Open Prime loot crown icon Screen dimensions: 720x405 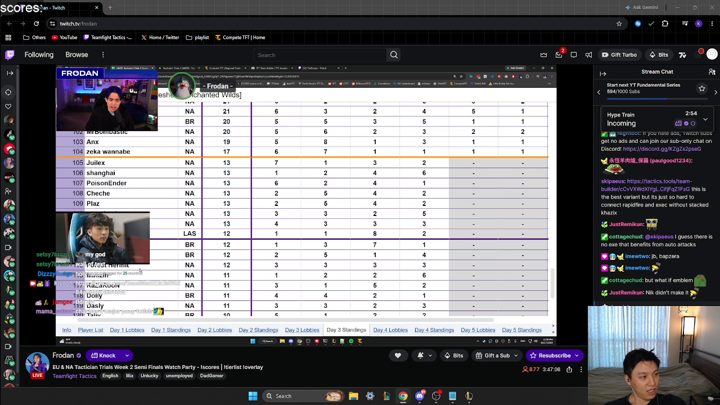coord(544,55)
